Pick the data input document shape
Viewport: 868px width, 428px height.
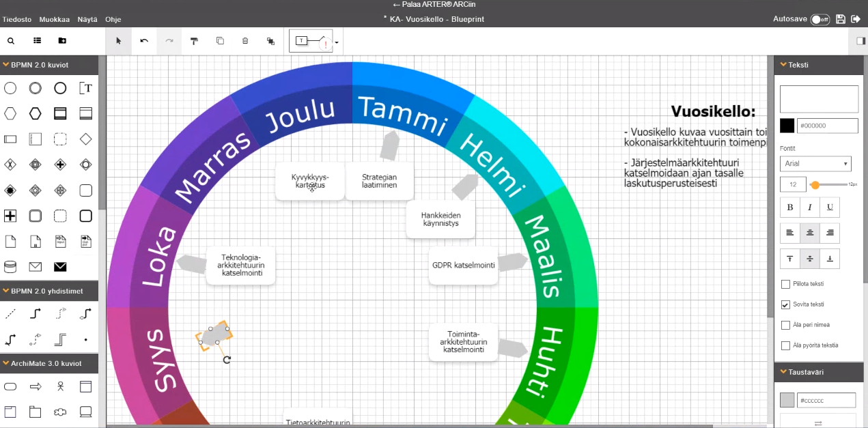click(61, 241)
